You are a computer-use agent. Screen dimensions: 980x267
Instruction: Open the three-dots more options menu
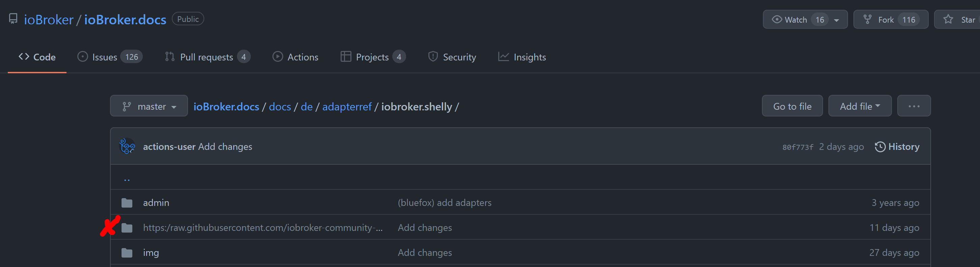coord(913,106)
